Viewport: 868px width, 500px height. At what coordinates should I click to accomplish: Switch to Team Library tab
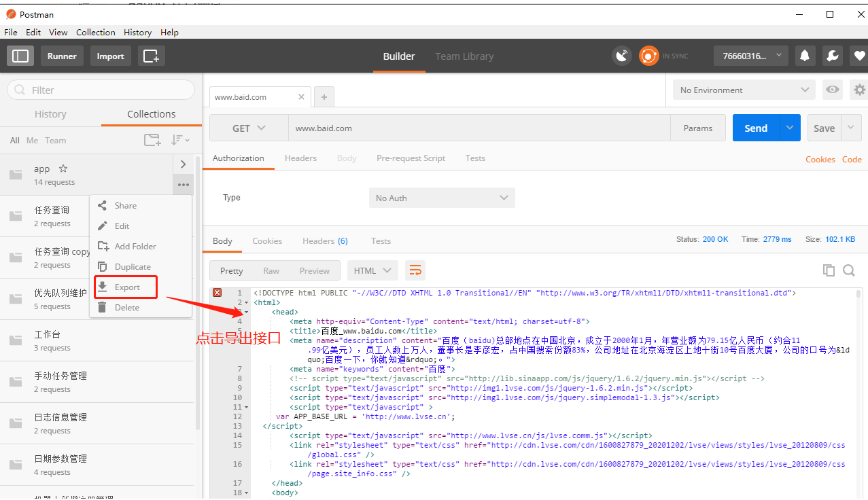point(464,56)
